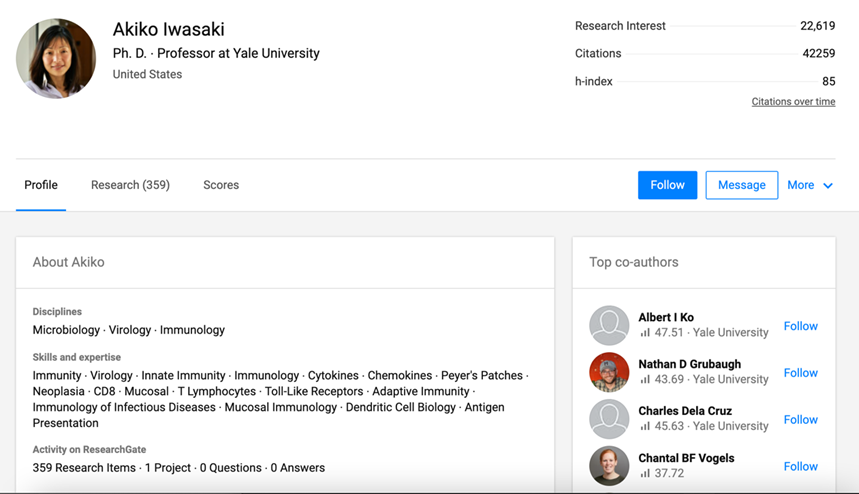Click score bars icon beside 47.51
Viewport: 859px width, 494px height.
click(645, 333)
